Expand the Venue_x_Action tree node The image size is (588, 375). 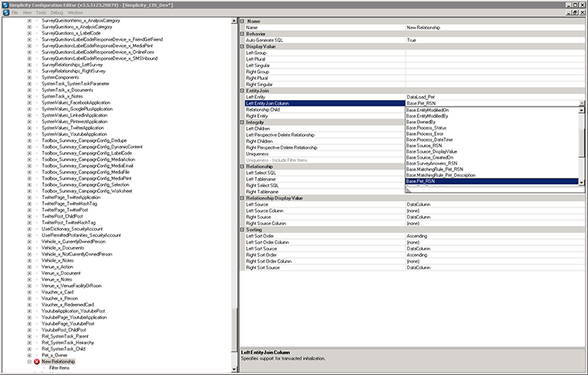tap(29, 267)
